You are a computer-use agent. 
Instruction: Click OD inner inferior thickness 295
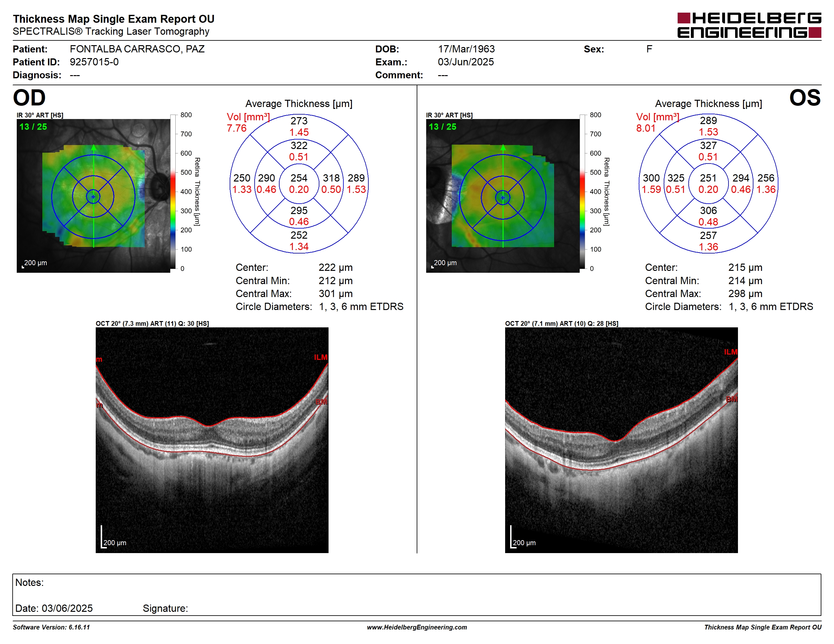click(x=299, y=211)
